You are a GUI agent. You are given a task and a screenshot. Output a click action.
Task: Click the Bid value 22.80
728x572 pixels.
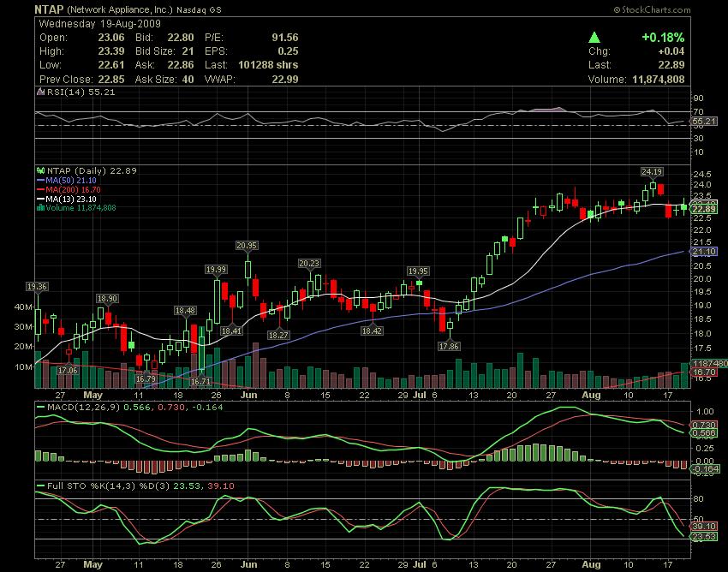[x=181, y=38]
